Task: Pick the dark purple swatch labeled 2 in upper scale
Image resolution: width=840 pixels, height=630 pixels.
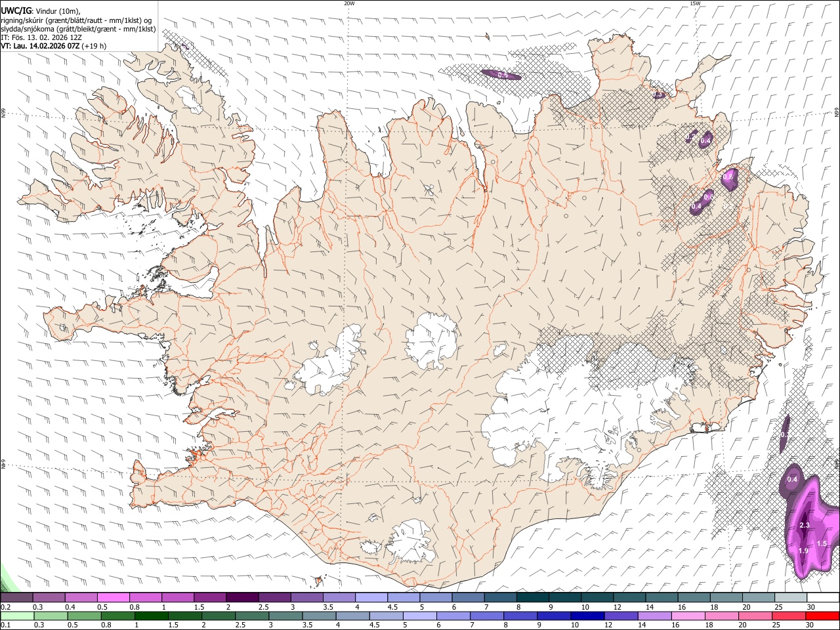Action: tap(241, 598)
